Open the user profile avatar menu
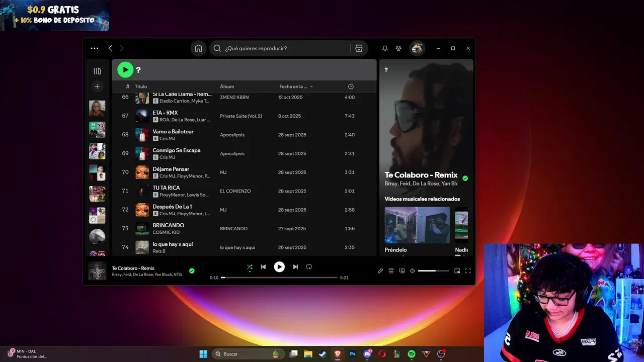The image size is (644, 362). click(x=417, y=48)
